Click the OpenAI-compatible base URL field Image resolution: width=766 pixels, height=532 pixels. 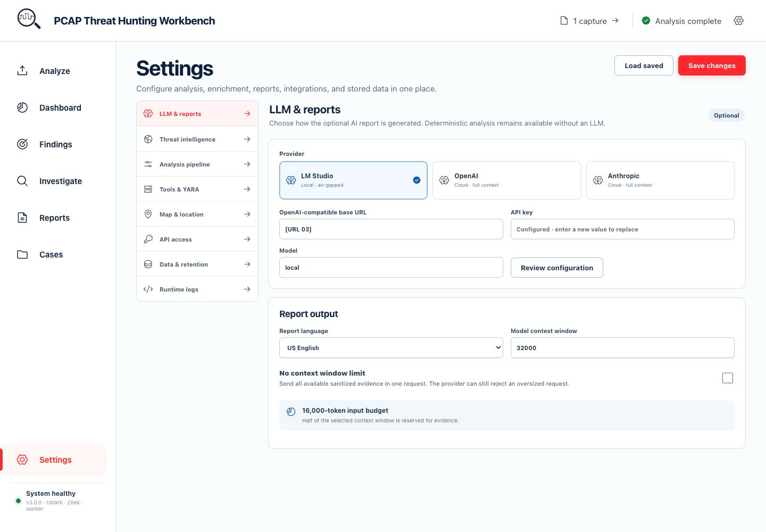(391, 229)
